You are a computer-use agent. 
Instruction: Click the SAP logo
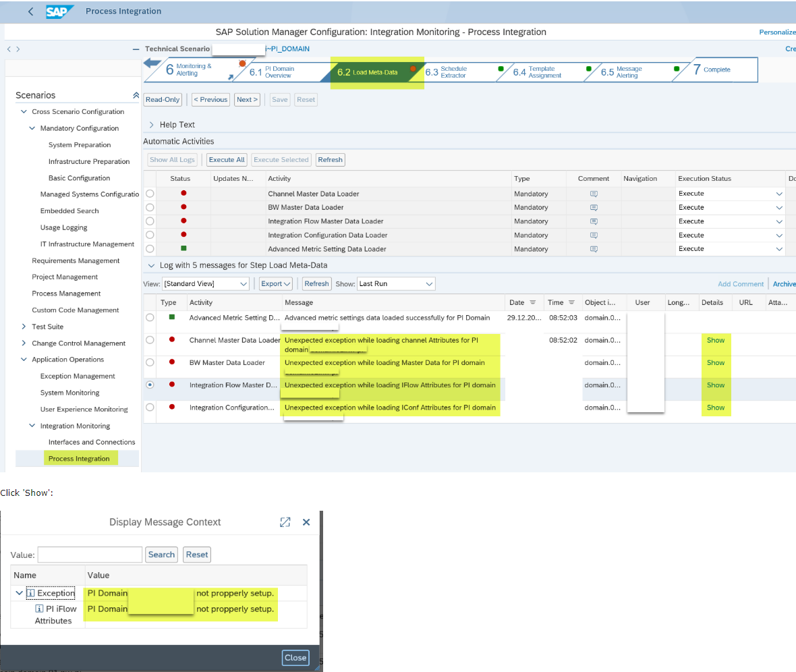click(59, 11)
